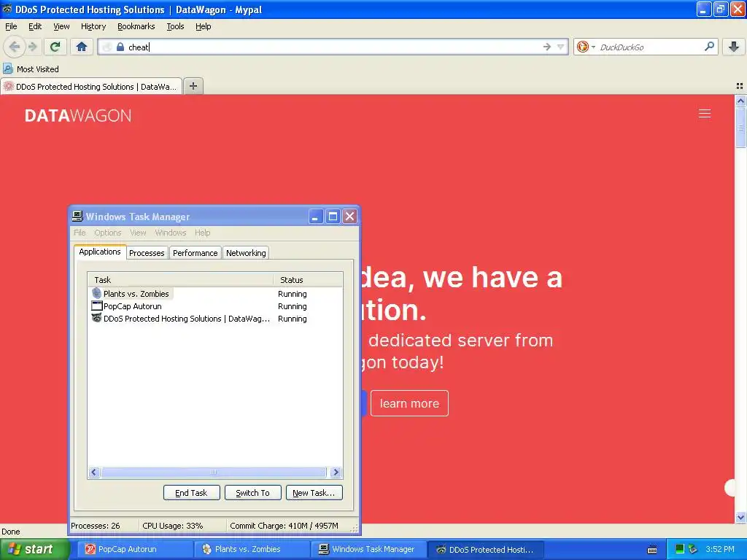Open the Bookmarks menu
The height and width of the screenshot is (560, 747).
[x=136, y=26]
